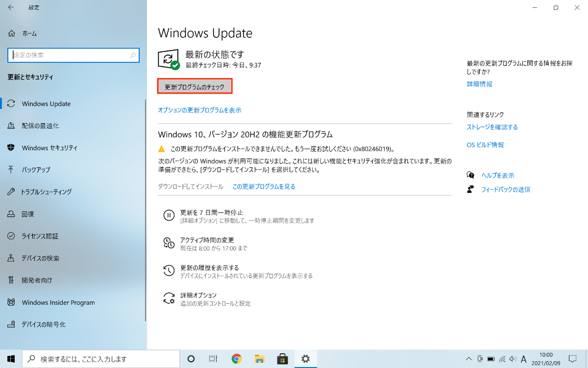Click フィードバックの送信 link
The height and width of the screenshot is (368, 588).
tap(506, 189)
